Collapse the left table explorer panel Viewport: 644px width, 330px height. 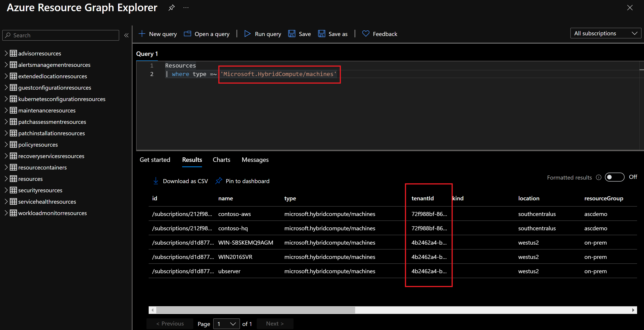click(126, 36)
